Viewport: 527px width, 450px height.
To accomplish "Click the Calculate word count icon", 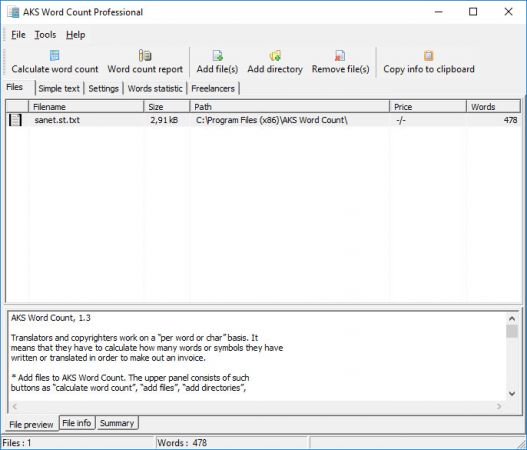I will tap(54, 55).
